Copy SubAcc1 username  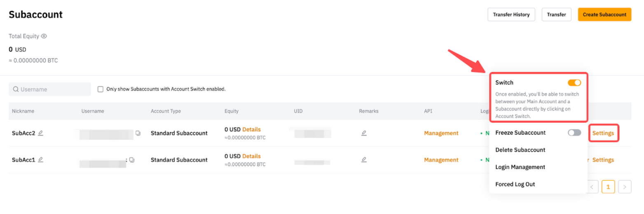132,160
